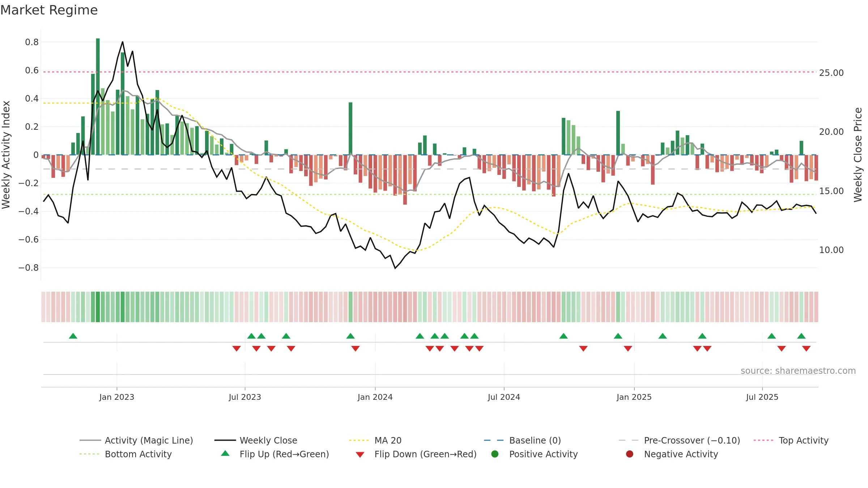Click the 'source: sharemaestro.com' text
Screen dimensions: 868x488
pyautogui.click(x=798, y=371)
